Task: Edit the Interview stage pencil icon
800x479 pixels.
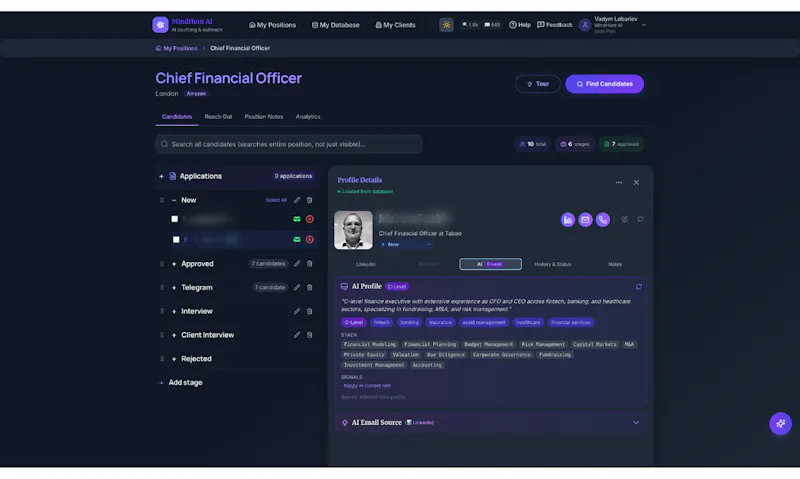Action: (297, 311)
